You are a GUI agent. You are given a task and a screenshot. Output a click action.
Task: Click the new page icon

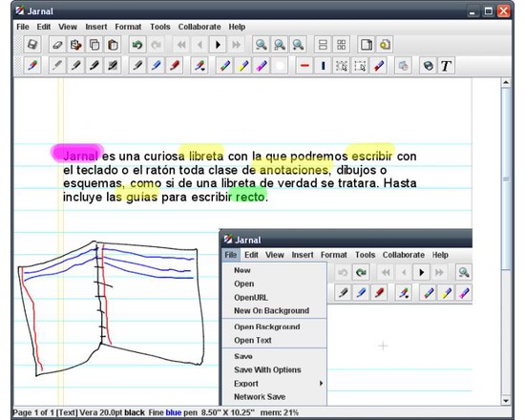coord(366,45)
